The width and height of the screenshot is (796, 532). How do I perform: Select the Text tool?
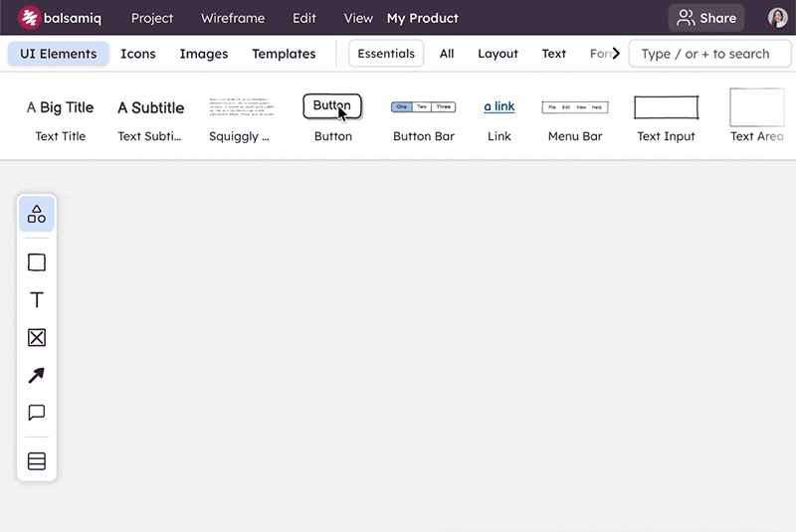[37, 300]
